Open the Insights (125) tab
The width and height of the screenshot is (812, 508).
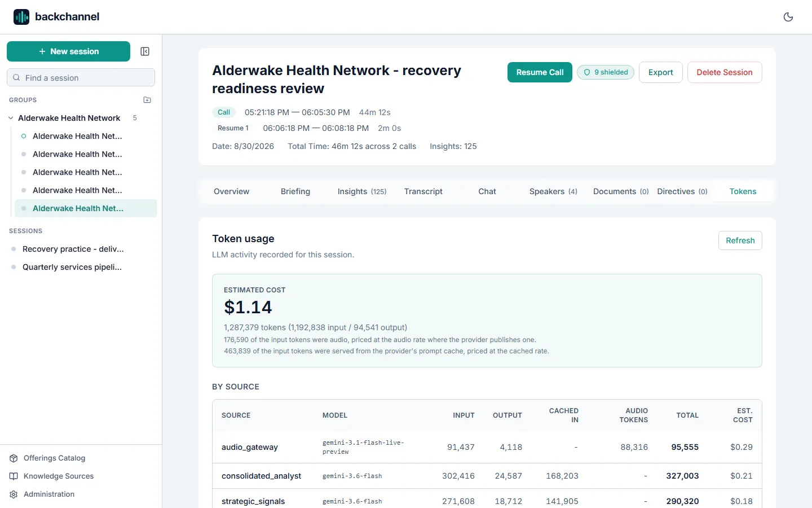click(362, 191)
